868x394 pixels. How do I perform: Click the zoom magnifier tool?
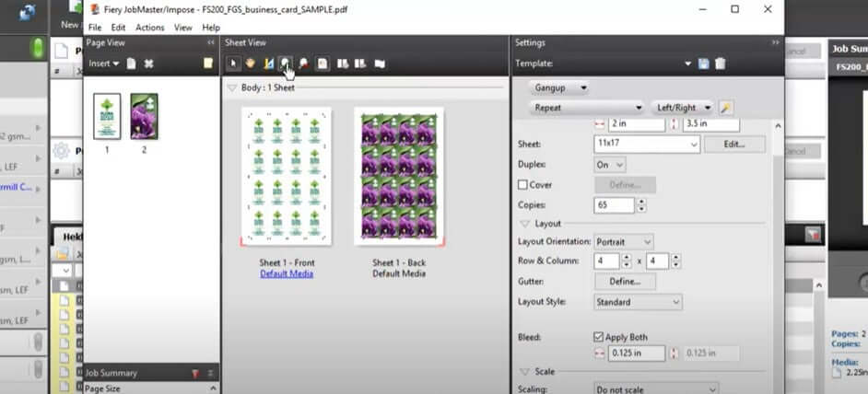286,64
